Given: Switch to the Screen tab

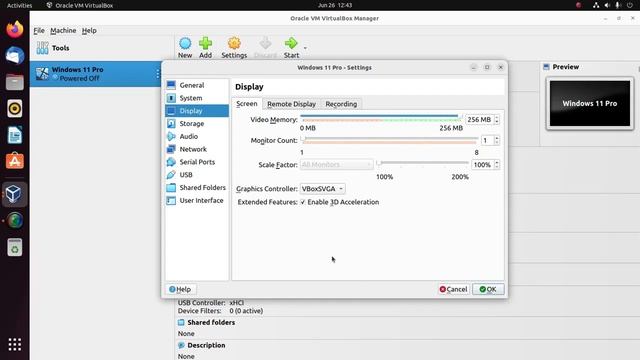Looking at the screenshot, I should pyautogui.click(x=247, y=104).
